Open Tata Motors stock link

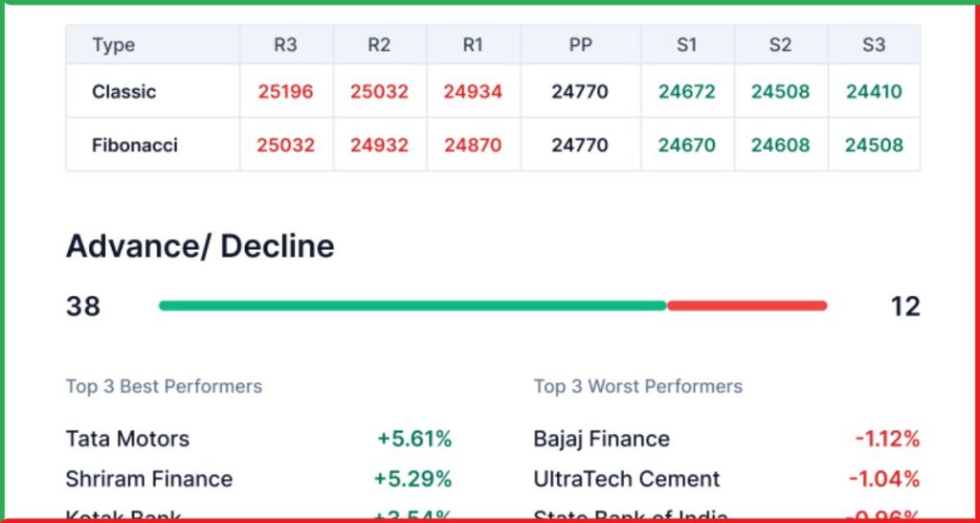coord(127,439)
